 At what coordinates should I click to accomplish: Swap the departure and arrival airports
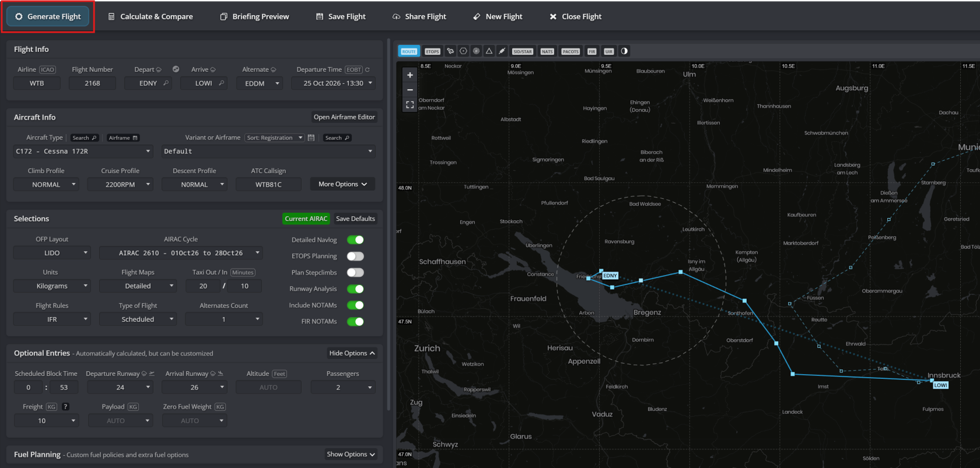(x=176, y=69)
